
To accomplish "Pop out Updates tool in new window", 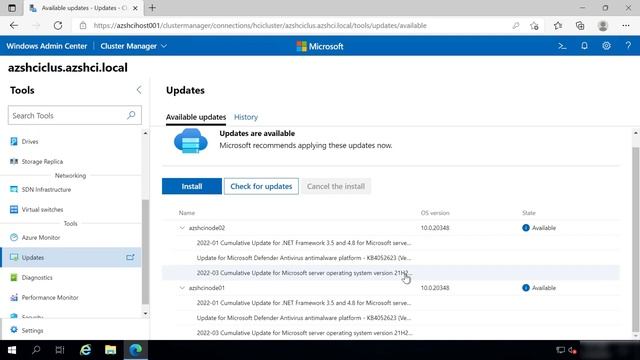I will (x=130, y=258).
